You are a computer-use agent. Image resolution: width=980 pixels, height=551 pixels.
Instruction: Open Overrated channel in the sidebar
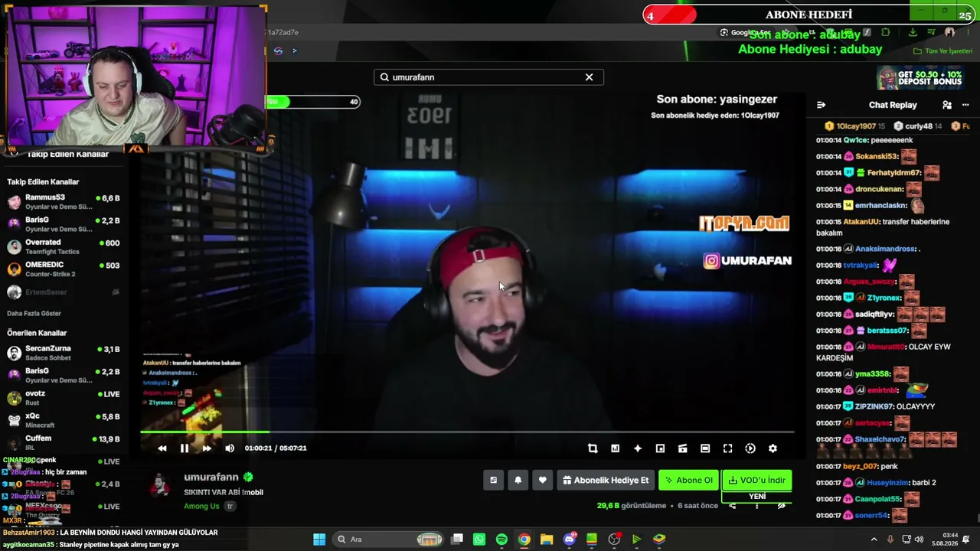click(x=64, y=246)
